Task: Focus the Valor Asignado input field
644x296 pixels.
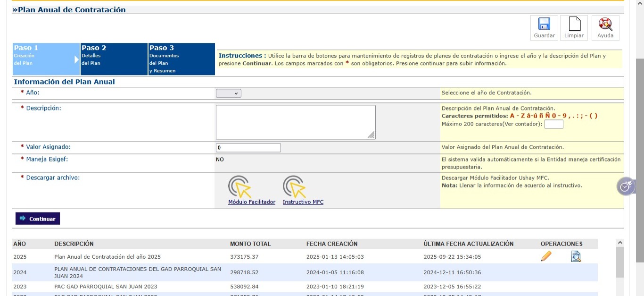Action: [x=248, y=148]
